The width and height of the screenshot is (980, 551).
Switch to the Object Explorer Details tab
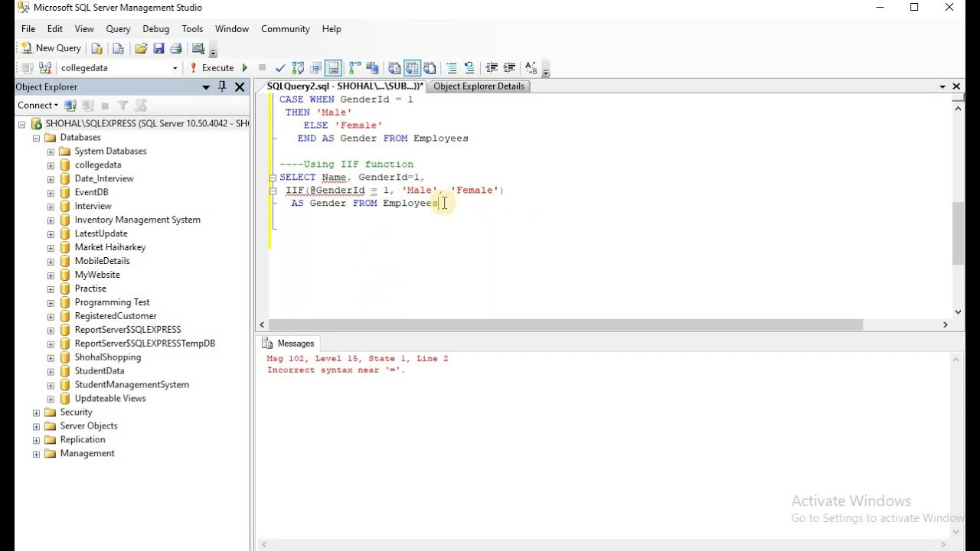[x=479, y=86]
